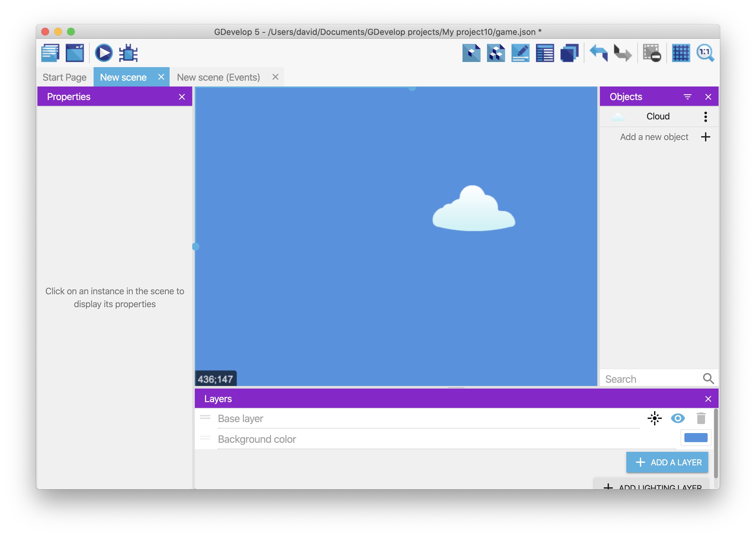
Task: Open the debugger bug icon
Action: tap(128, 53)
